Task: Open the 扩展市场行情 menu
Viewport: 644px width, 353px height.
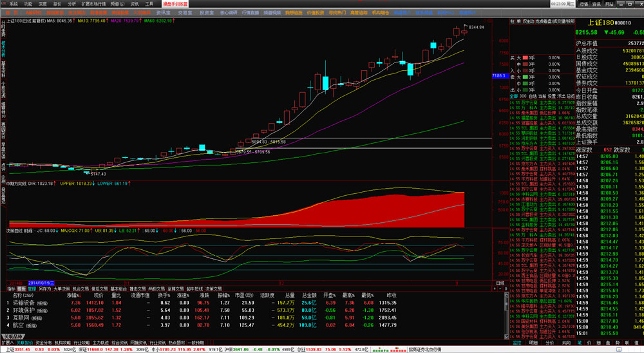Action: click(x=93, y=4)
